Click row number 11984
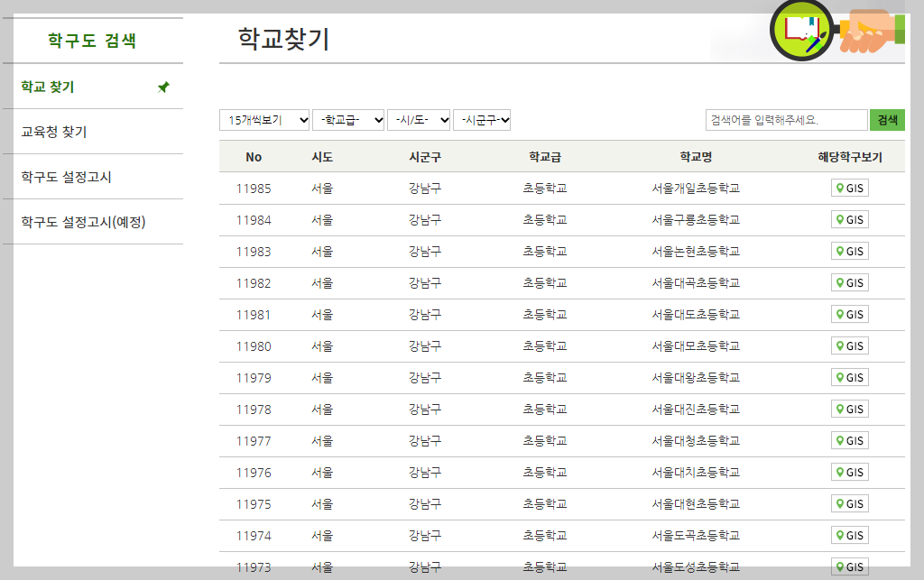The height and width of the screenshot is (580, 924). coord(254,220)
